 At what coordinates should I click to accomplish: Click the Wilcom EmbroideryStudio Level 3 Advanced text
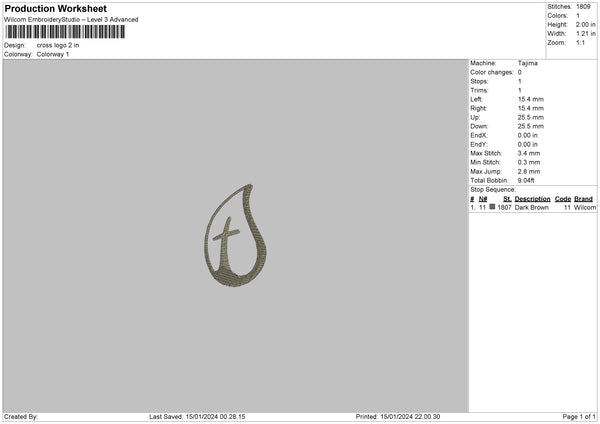[71, 20]
